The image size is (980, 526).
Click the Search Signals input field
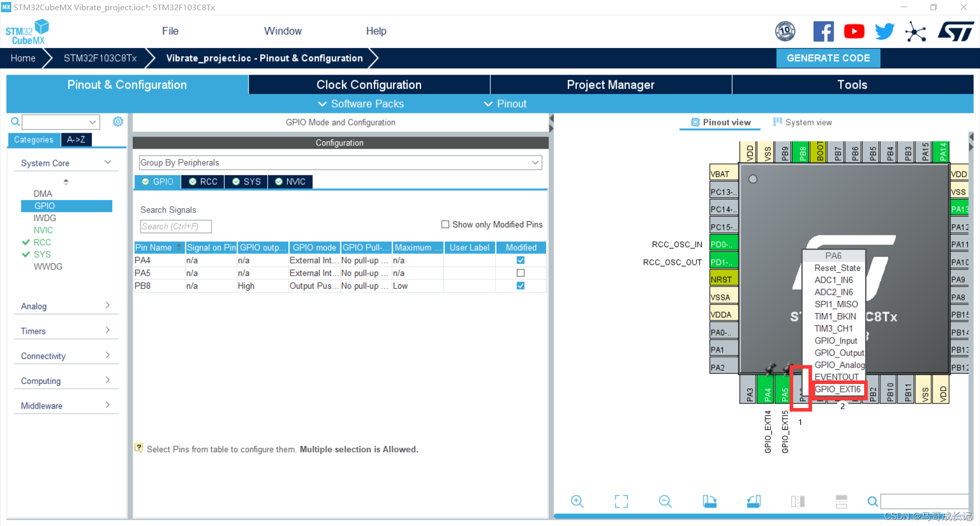(x=176, y=226)
